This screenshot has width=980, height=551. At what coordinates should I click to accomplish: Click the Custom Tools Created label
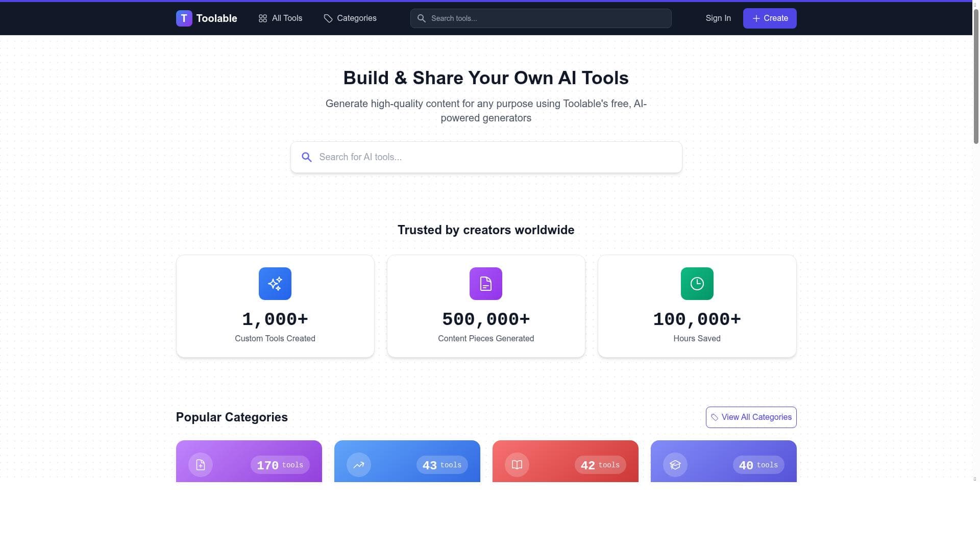click(275, 338)
